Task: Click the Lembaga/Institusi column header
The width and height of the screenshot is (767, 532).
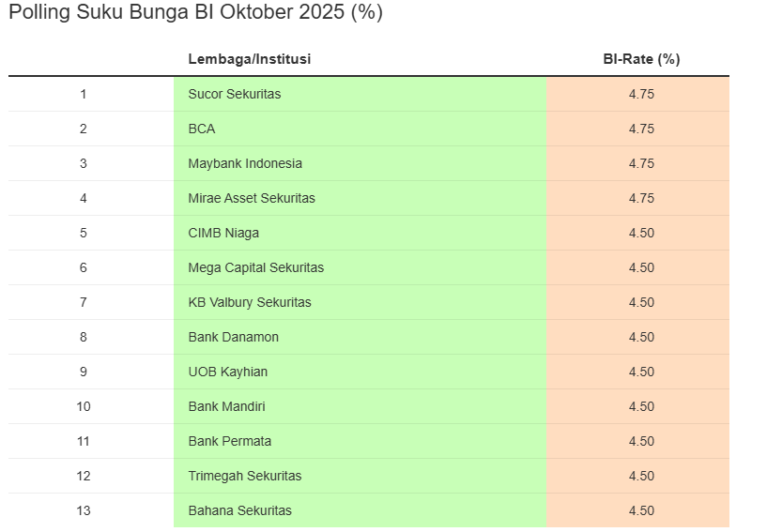Action: coord(249,59)
